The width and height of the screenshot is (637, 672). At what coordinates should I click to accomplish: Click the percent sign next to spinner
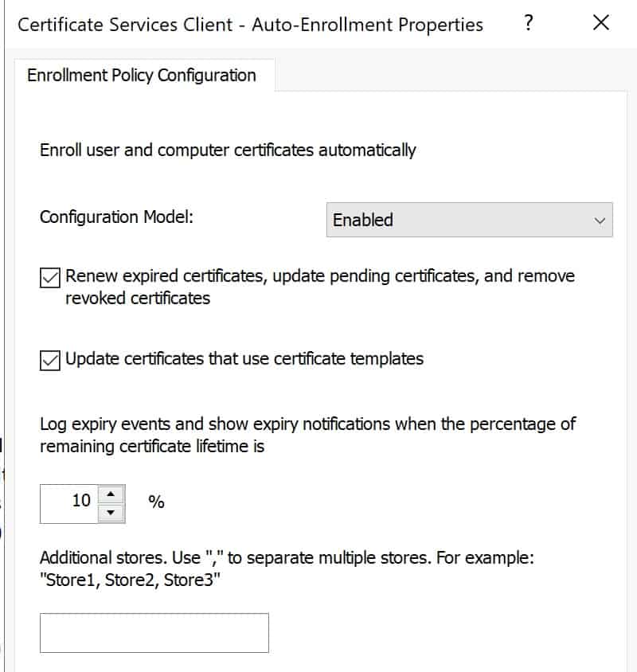[x=157, y=502]
